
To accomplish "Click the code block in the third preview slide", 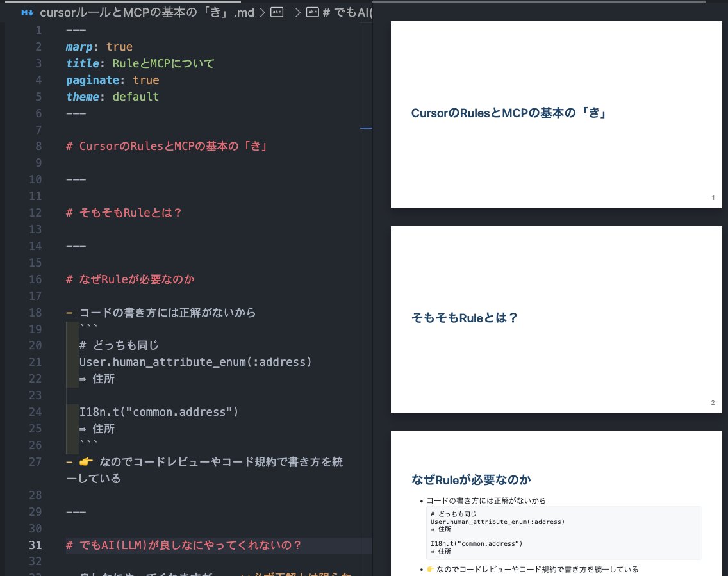I will click(x=564, y=533).
